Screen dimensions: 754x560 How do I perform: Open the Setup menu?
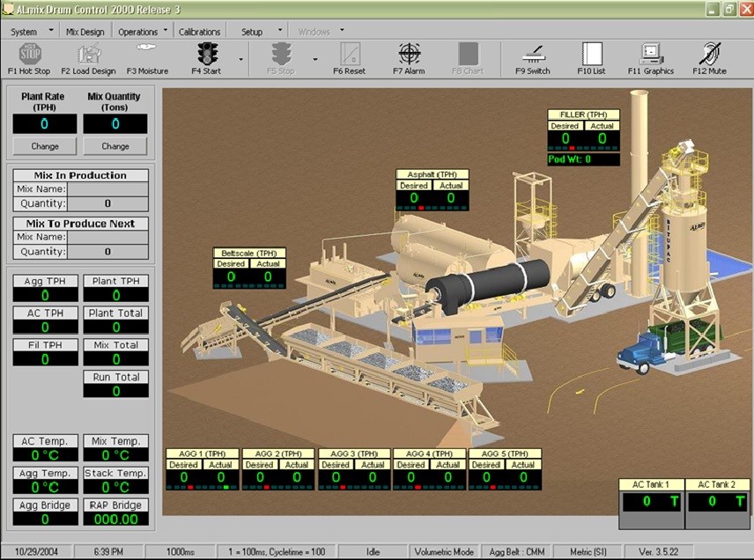pyautogui.click(x=252, y=32)
